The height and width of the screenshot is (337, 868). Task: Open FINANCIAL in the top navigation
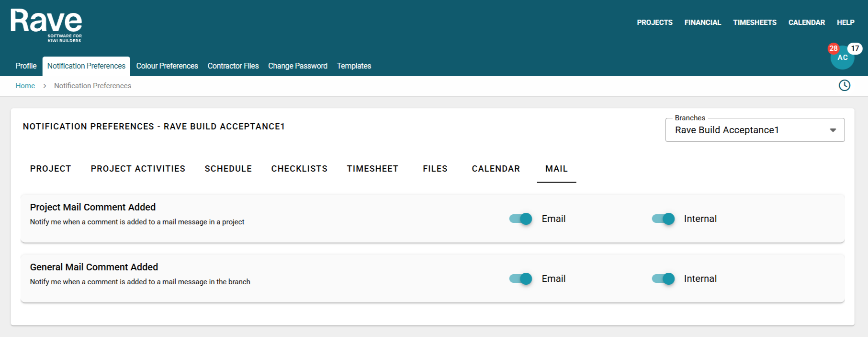pyautogui.click(x=702, y=23)
